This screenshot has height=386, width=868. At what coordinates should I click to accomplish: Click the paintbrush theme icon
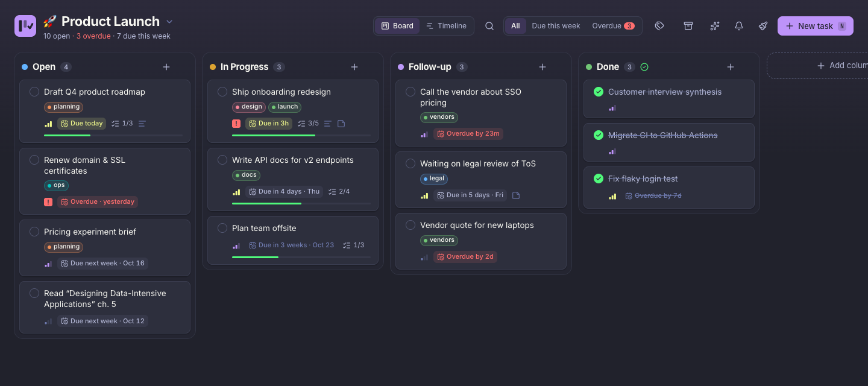coord(763,26)
